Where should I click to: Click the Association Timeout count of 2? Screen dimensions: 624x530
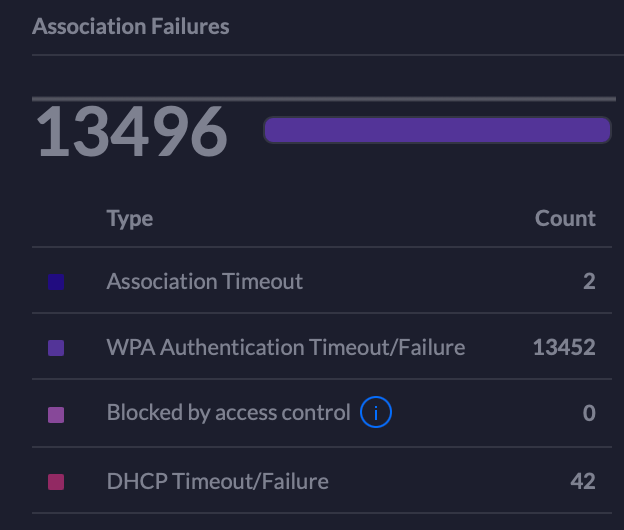click(589, 281)
